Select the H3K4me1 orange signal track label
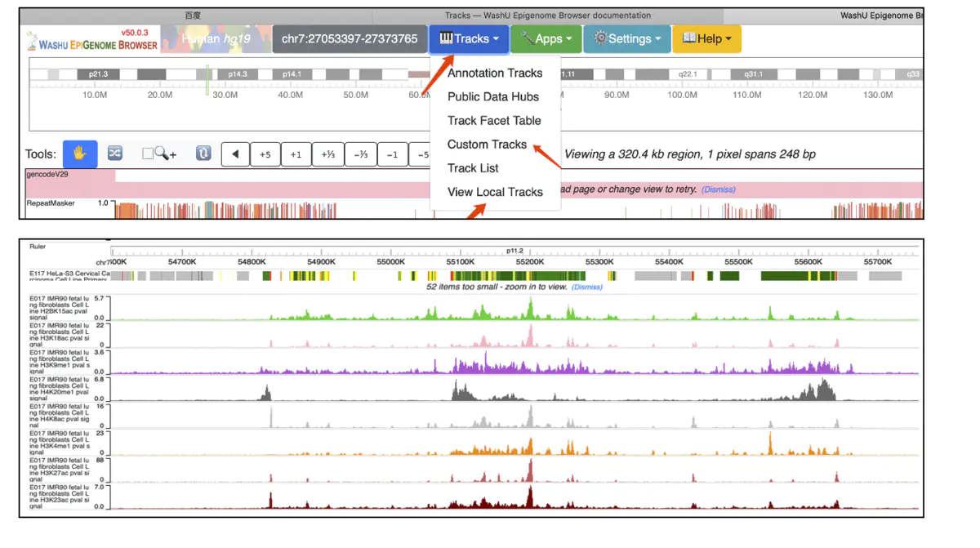 61,442
